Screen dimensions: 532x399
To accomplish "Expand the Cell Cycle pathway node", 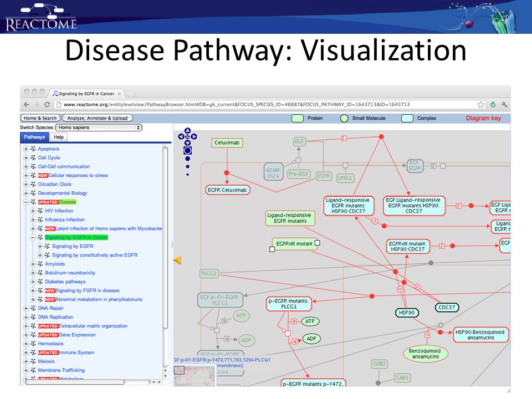I will [26, 158].
